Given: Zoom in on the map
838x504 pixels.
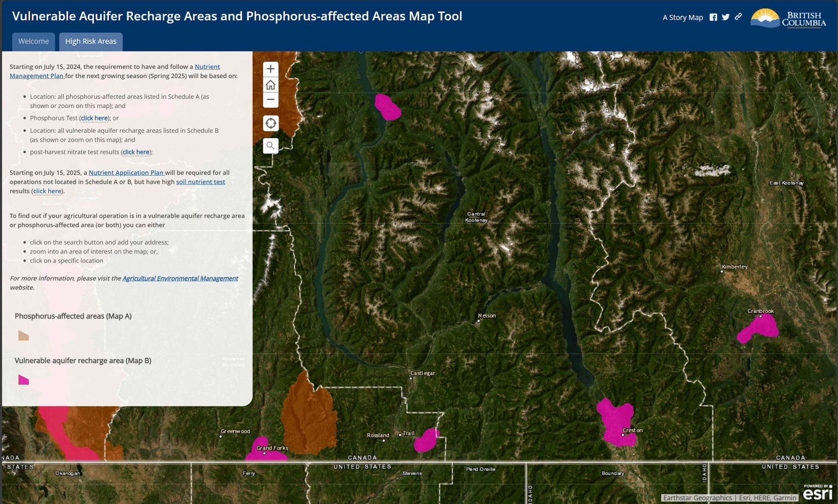Looking at the screenshot, I should (x=270, y=69).
